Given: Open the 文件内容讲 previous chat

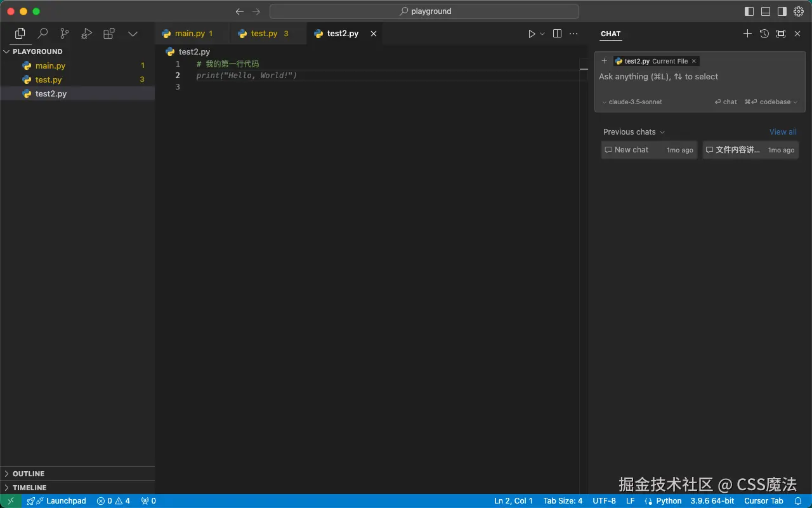Looking at the screenshot, I should tap(750, 150).
